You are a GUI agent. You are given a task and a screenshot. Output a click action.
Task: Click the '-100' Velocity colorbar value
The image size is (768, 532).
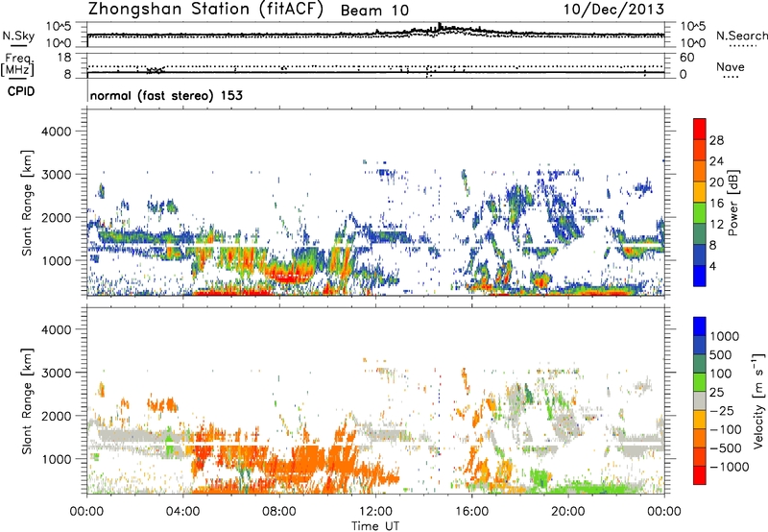(x=728, y=429)
